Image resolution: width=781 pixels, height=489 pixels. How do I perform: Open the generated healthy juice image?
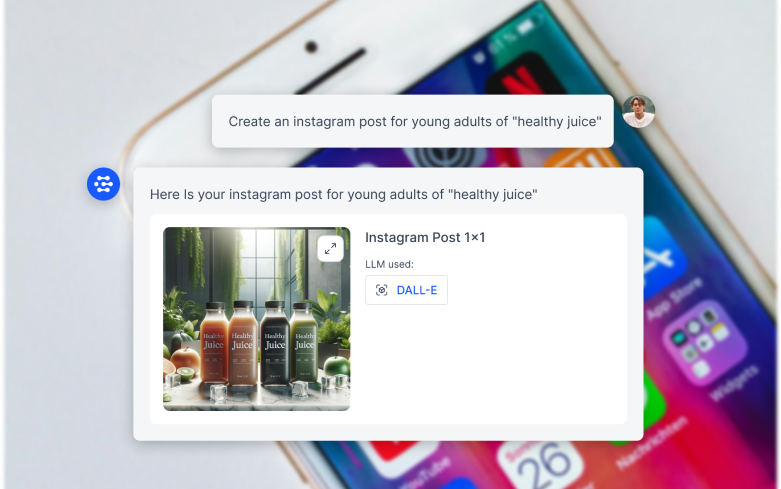257,319
